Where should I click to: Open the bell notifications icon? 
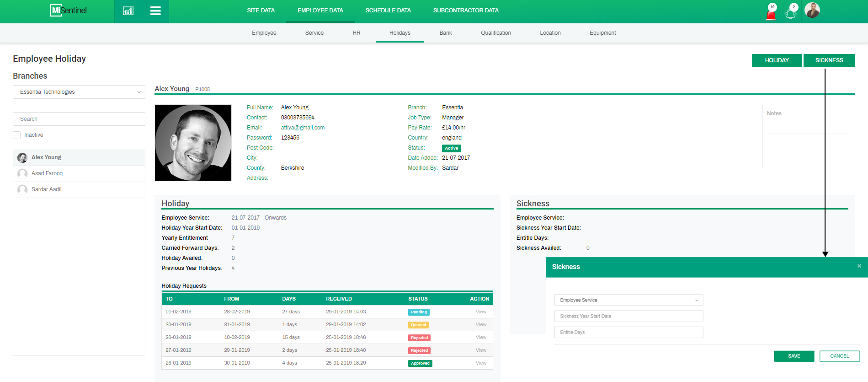(x=791, y=12)
